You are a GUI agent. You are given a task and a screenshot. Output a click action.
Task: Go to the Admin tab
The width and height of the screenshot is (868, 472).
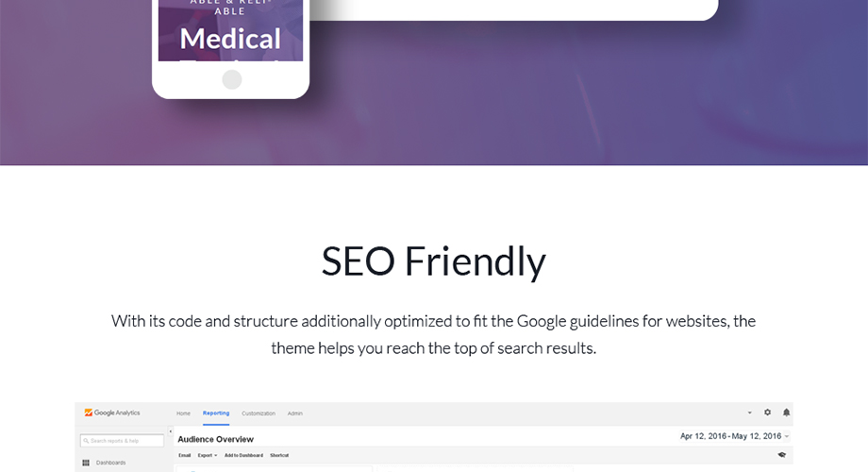[x=295, y=413]
